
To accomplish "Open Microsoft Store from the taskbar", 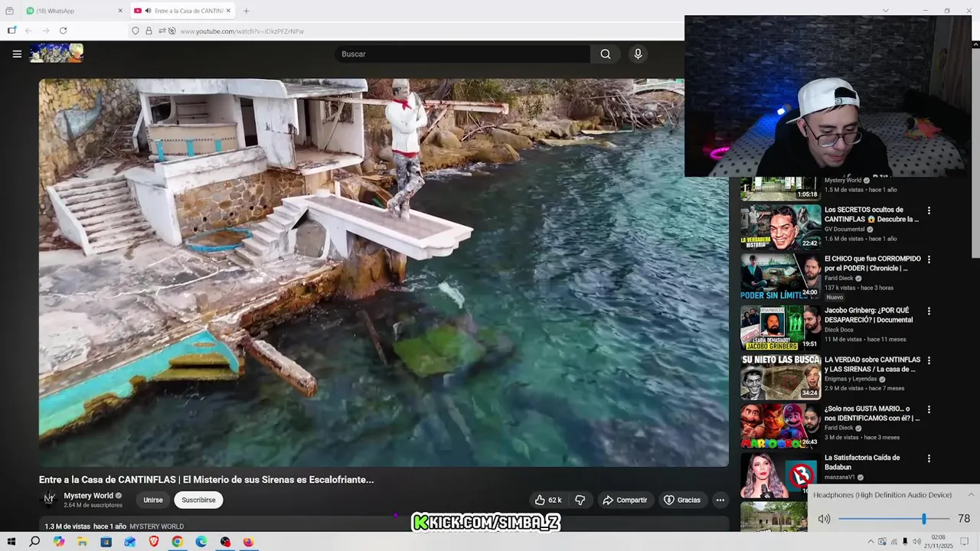I will [106, 542].
